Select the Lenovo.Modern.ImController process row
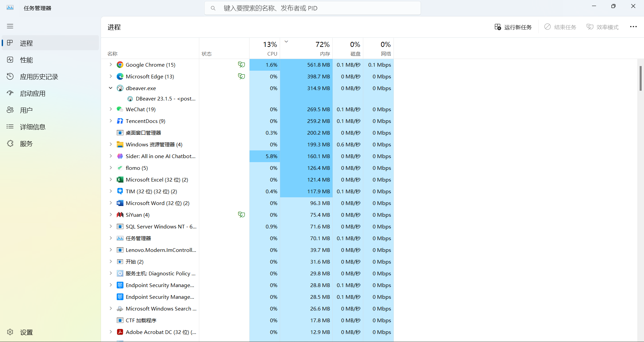 [x=248, y=250]
